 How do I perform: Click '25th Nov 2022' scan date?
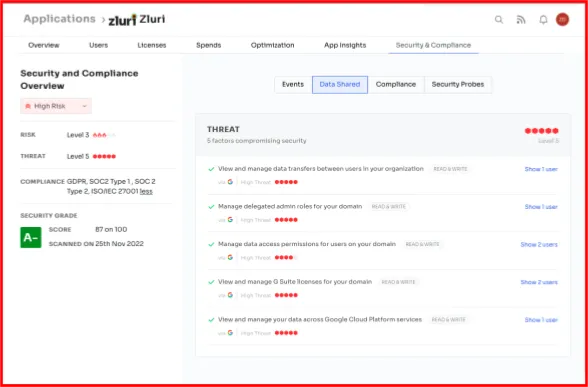[x=119, y=244]
